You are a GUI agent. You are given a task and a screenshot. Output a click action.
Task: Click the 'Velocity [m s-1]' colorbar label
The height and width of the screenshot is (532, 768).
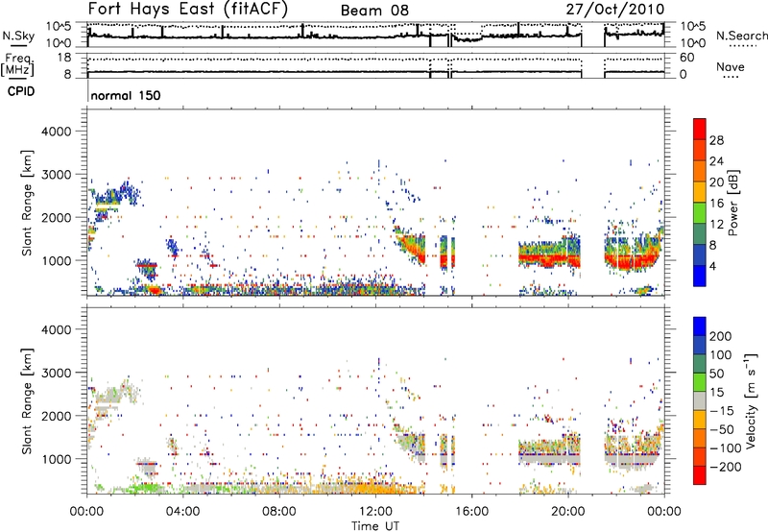(751, 400)
